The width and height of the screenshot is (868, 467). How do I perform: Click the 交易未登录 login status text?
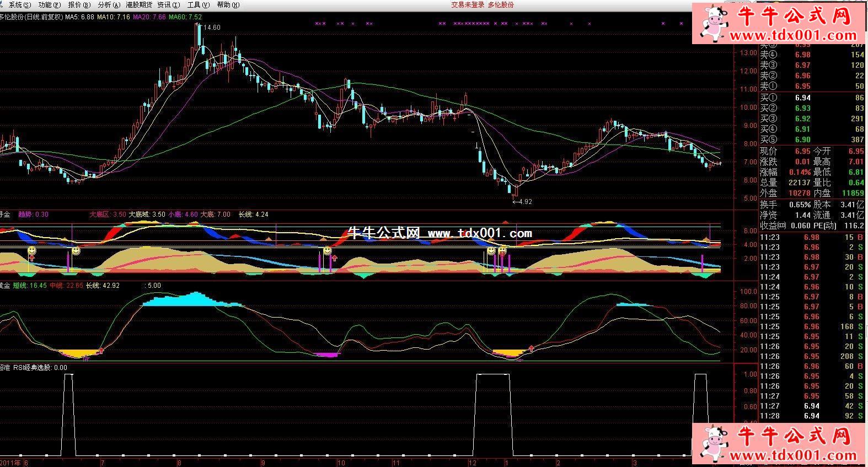coord(467,4)
